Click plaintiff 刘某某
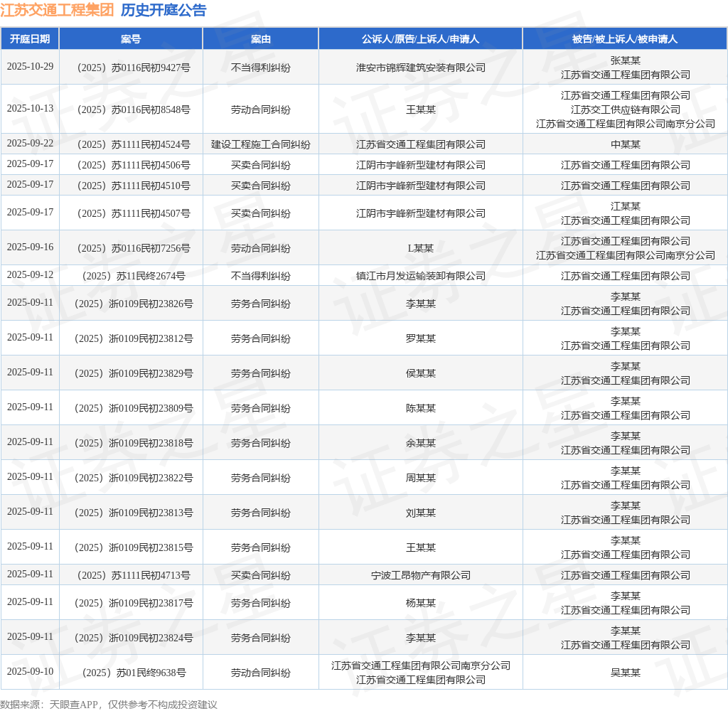This screenshot has height=711, width=728. coord(421,513)
